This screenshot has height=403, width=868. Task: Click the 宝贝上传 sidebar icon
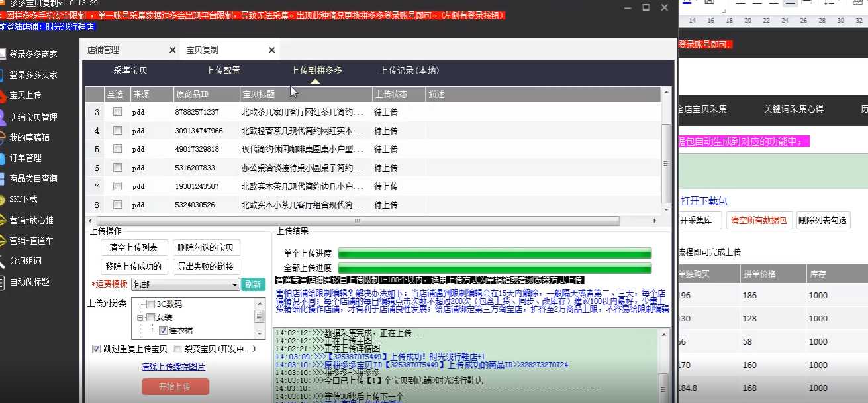point(2,95)
